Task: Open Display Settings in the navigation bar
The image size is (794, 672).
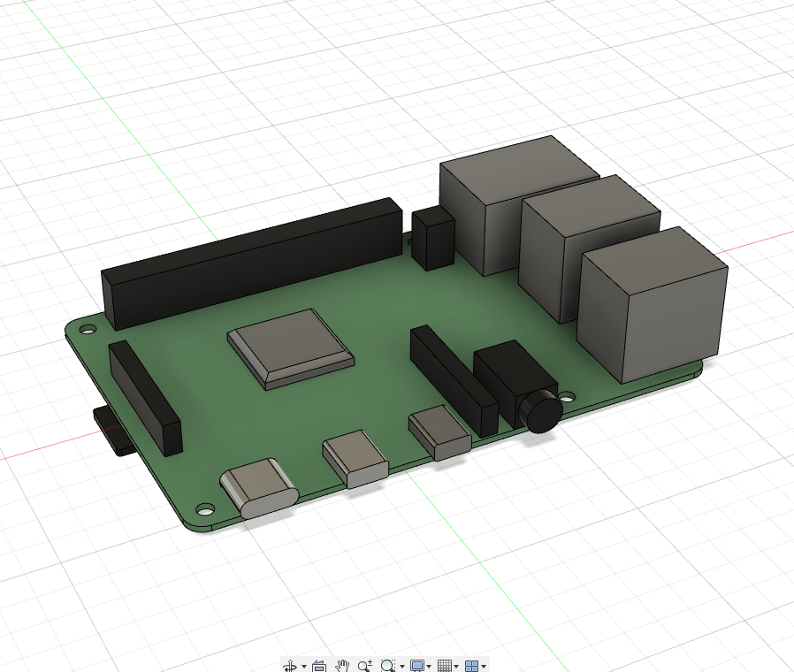Action: (419, 666)
